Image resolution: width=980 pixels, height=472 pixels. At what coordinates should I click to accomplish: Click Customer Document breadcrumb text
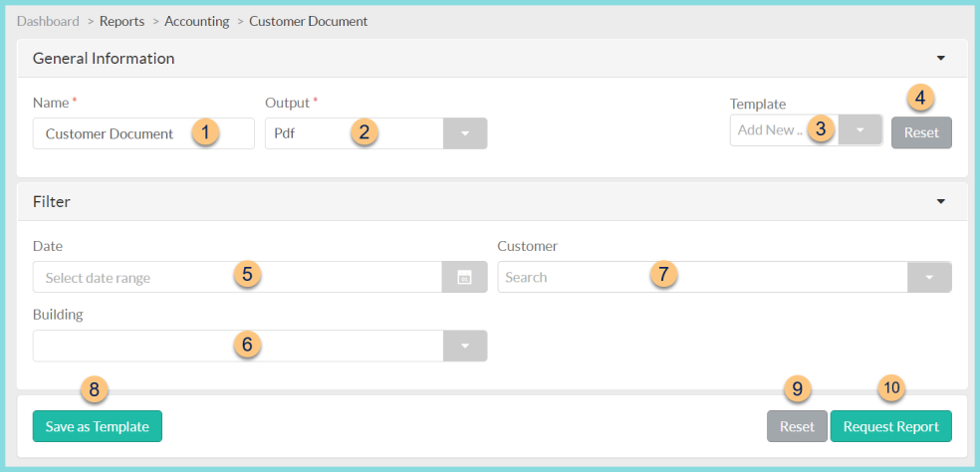click(x=308, y=21)
